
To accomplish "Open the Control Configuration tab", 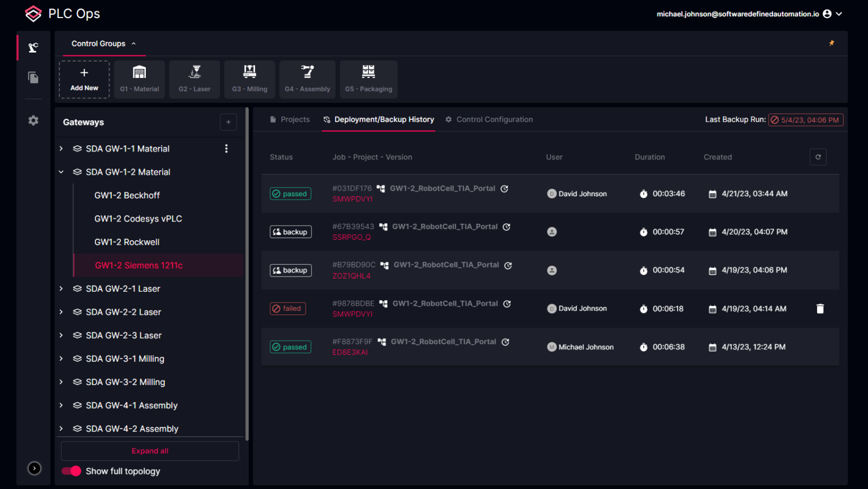I will click(494, 119).
